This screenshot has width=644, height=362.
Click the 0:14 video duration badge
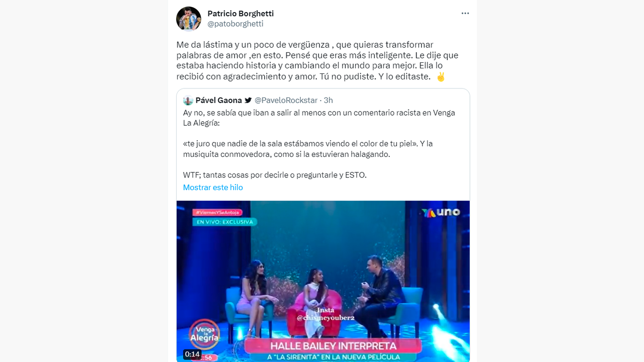pos(192,354)
